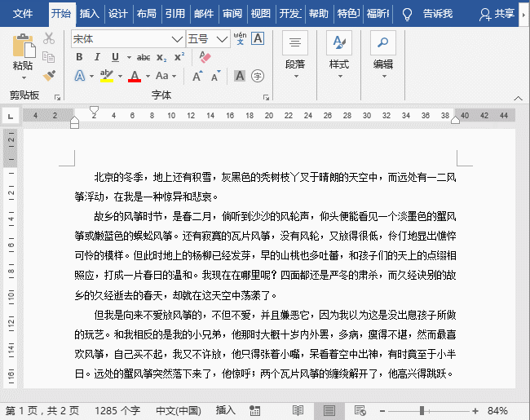
Task: Click right indent ruler marker
Action: point(455,120)
